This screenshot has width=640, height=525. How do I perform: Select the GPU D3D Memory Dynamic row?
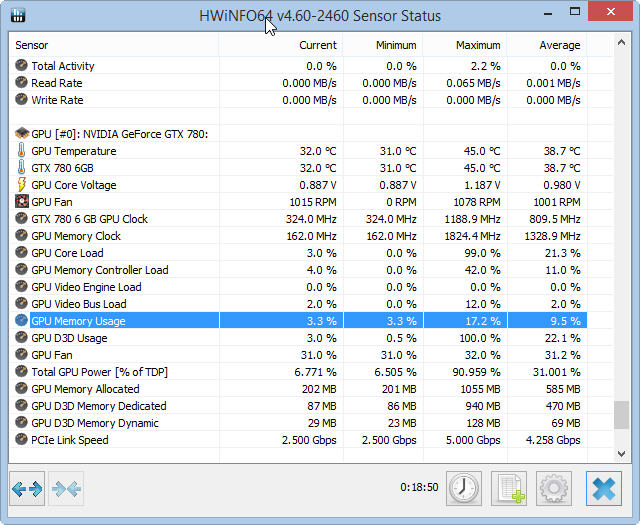coord(298,423)
